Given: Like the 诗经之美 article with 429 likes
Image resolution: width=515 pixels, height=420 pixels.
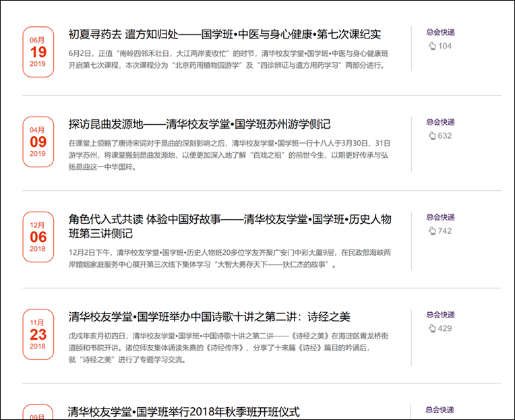Looking at the screenshot, I should [432, 328].
